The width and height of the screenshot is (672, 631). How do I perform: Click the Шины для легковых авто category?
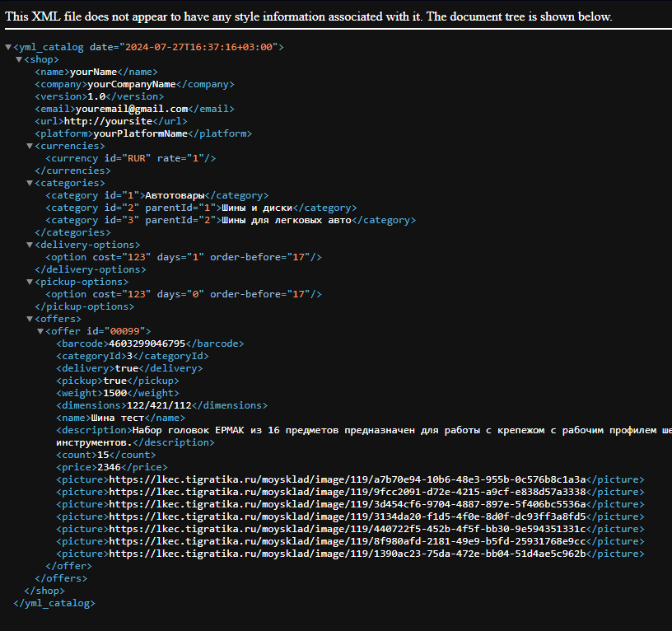pyautogui.click(x=287, y=220)
